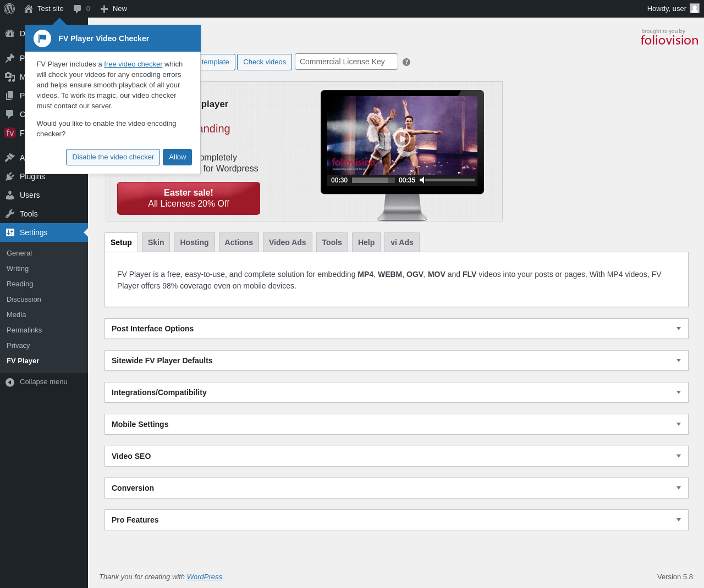Select the Tools tab in FV Player settings

332,242
